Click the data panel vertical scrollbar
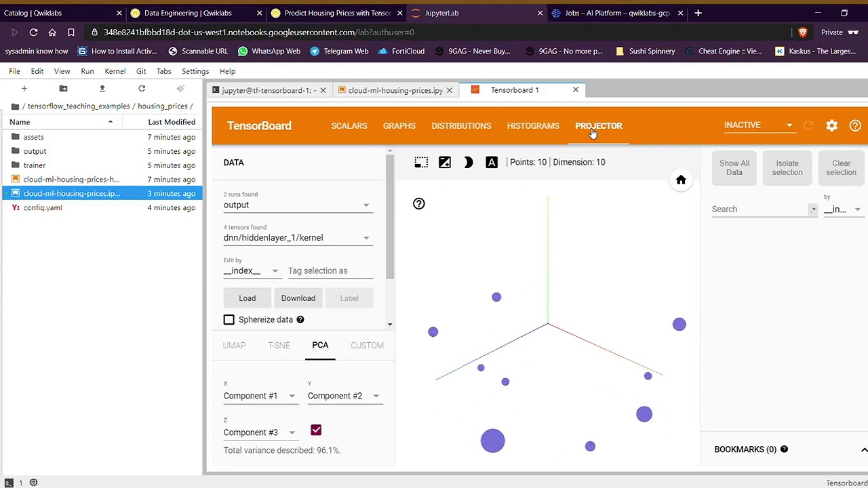 coord(390,217)
